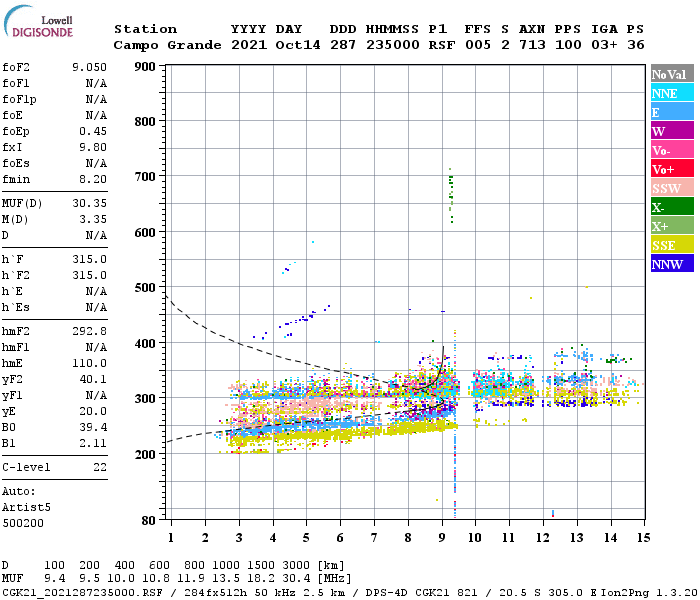This screenshot has height=600, width=700.
Task: Select the NNE cyan legend swatch
Action: pyautogui.click(x=672, y=93)
